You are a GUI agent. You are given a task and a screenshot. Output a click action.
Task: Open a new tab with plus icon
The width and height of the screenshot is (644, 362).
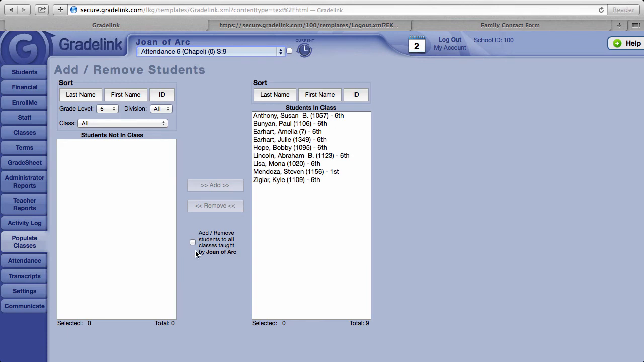pos(619,25)
